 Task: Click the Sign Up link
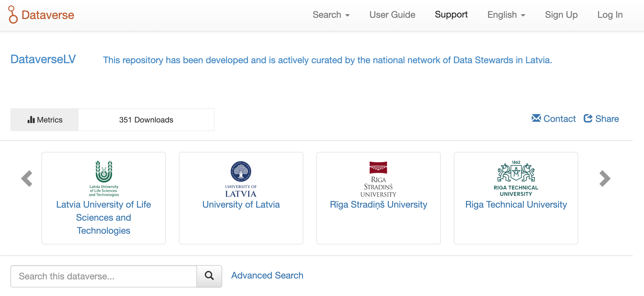(x=561, y=15)
